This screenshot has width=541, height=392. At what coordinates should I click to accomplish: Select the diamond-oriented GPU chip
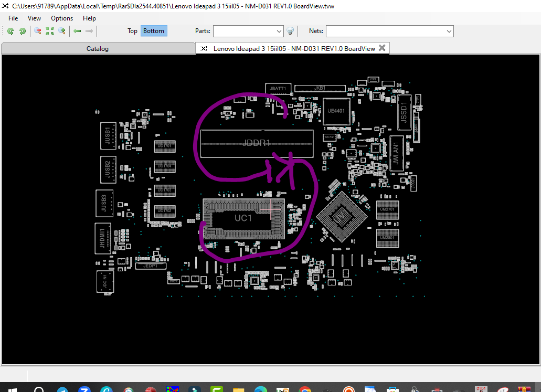[x=342, y=216]
